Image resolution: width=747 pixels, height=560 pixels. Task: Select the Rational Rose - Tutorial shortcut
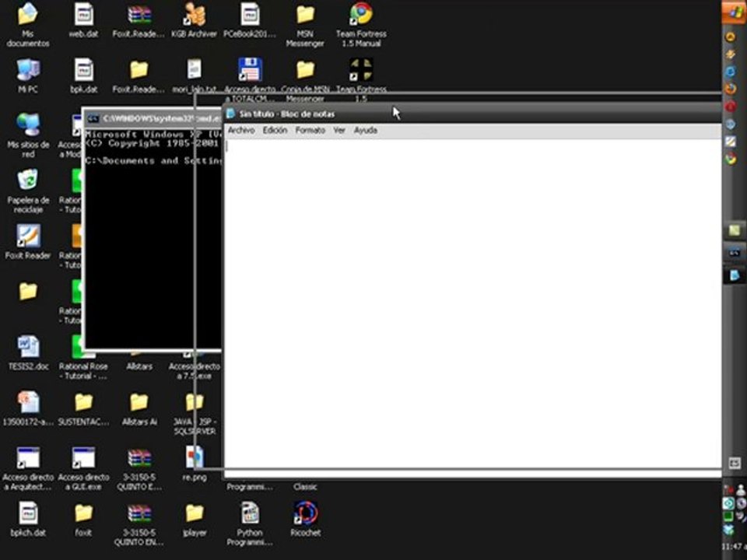click(83, 357)
